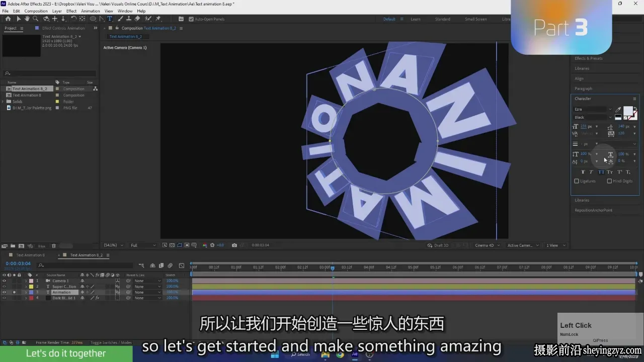644x362 pixels.
Task: Take a snapshot with the camera icon
Action: tap(234, 245)
